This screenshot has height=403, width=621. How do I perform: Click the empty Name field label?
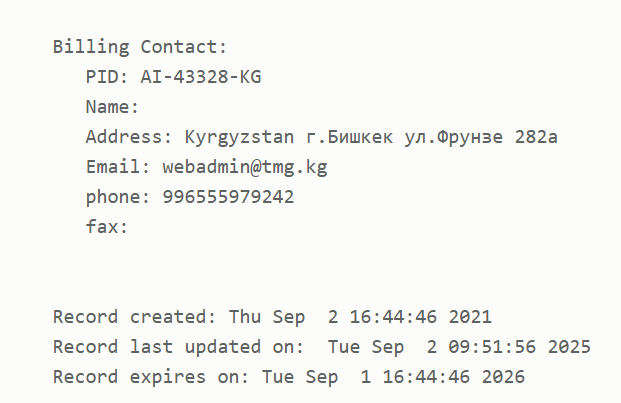point(112,106)
